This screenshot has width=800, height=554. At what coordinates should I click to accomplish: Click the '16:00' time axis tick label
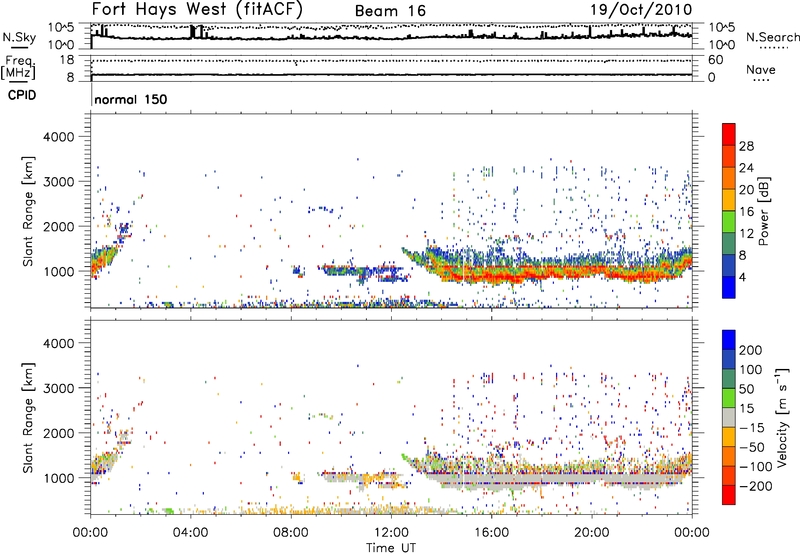click(491, 533)
